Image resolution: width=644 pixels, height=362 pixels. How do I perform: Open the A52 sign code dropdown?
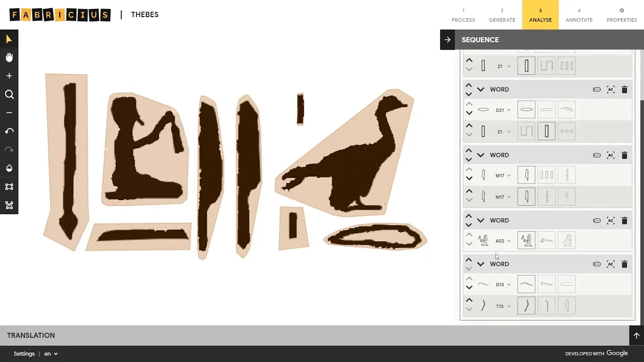coord(509,241)
